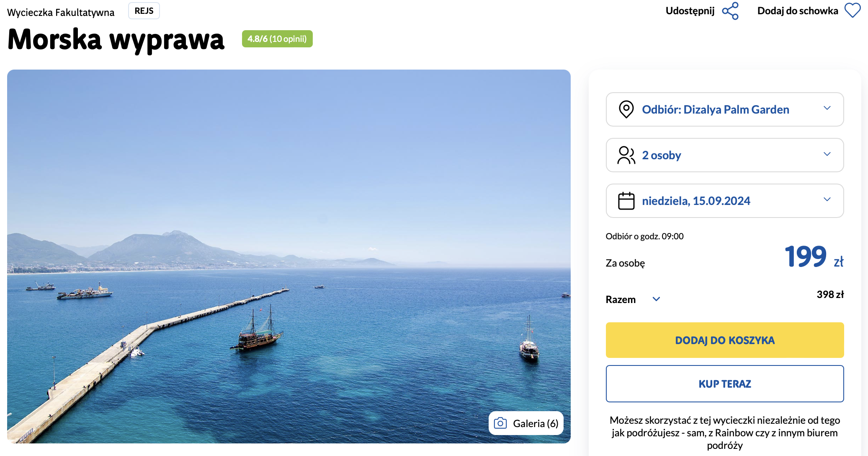This screenshot has width=868, height=456.
Task: Open the Odbiór: Dizalya Palm Garden dropdown
Action: point(724,109)
